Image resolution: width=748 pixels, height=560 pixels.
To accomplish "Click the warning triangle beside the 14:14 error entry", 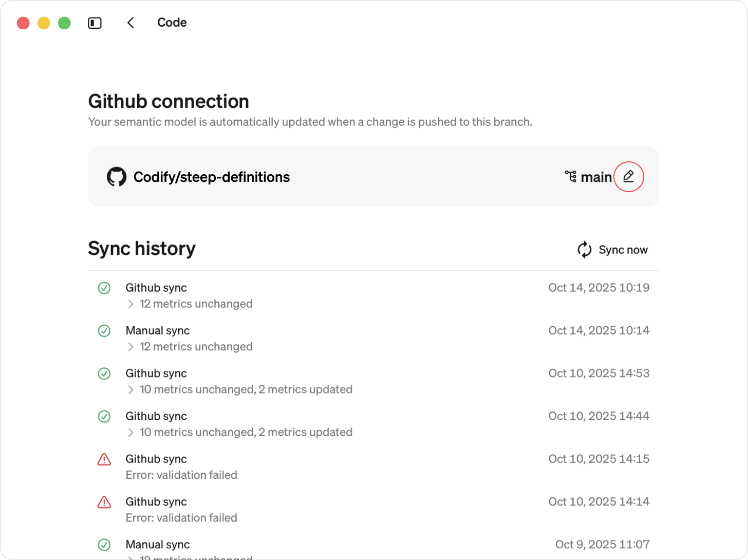I will (x=104, y=502).
